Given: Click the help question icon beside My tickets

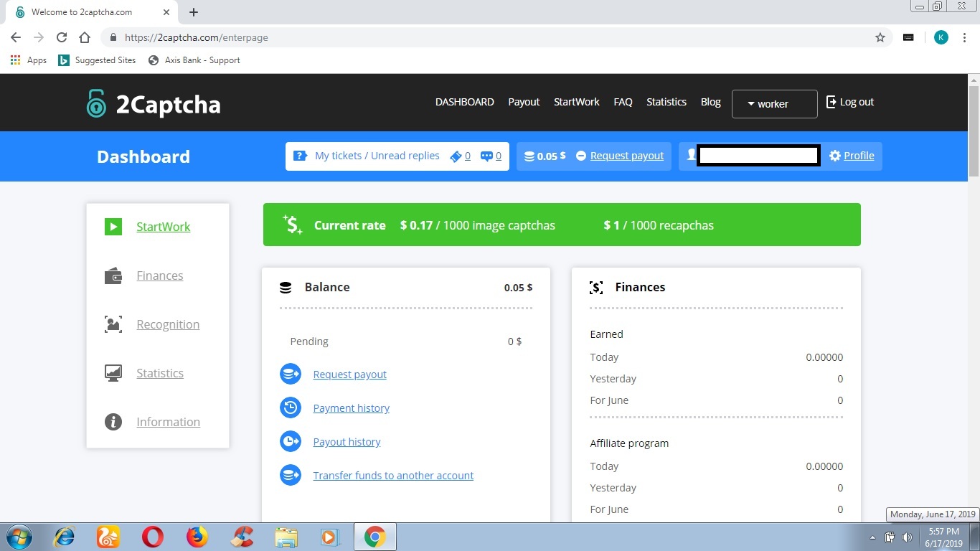Looking at the screenshot, I should pyautogui.click(x=301, y=156).
